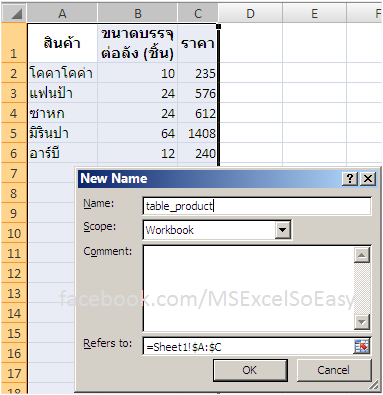Click the cell โคคาโคค่า
This screenshot has height=395, width=383.
tap(62, 73)
